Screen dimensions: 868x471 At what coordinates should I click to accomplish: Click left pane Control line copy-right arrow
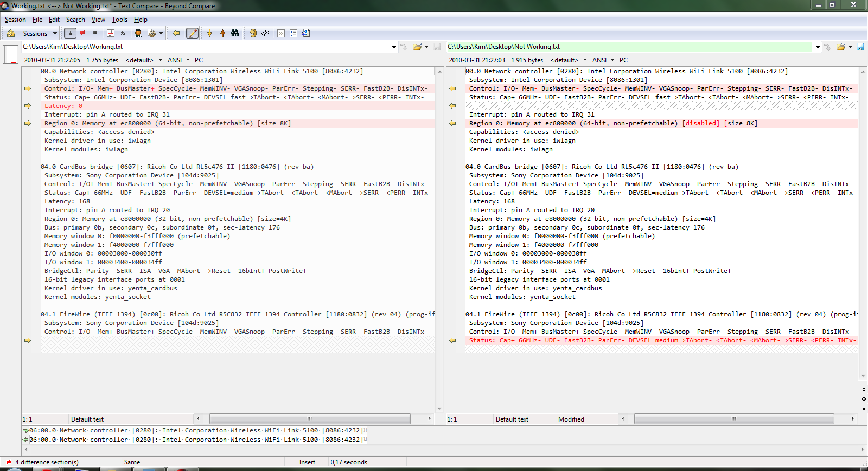tap(28, 88)
